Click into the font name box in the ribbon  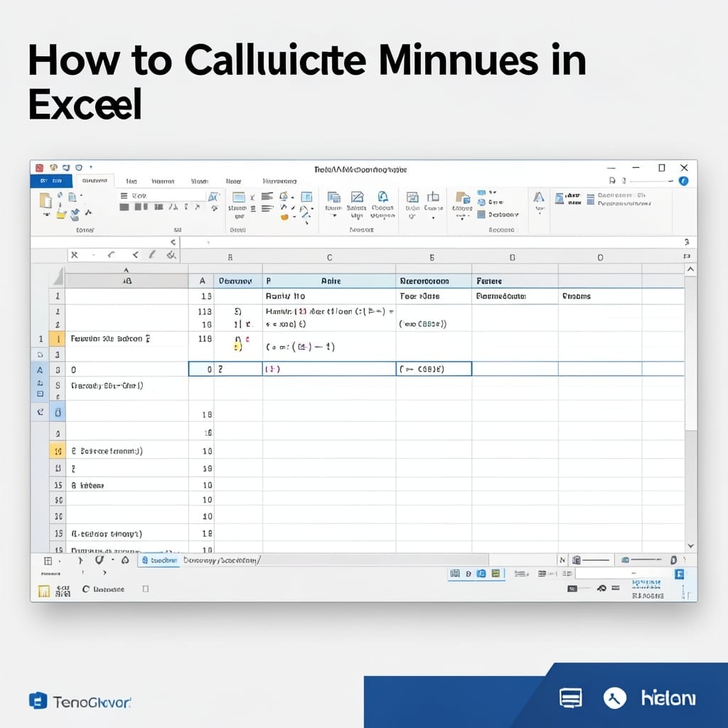(x=162, y=196)
